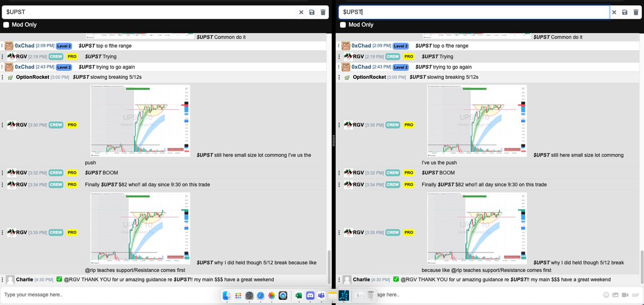This screenshot has height=305, width=644.
Task: Click the right pane vertical scrollbar thumb
Action: coord(641,267)
